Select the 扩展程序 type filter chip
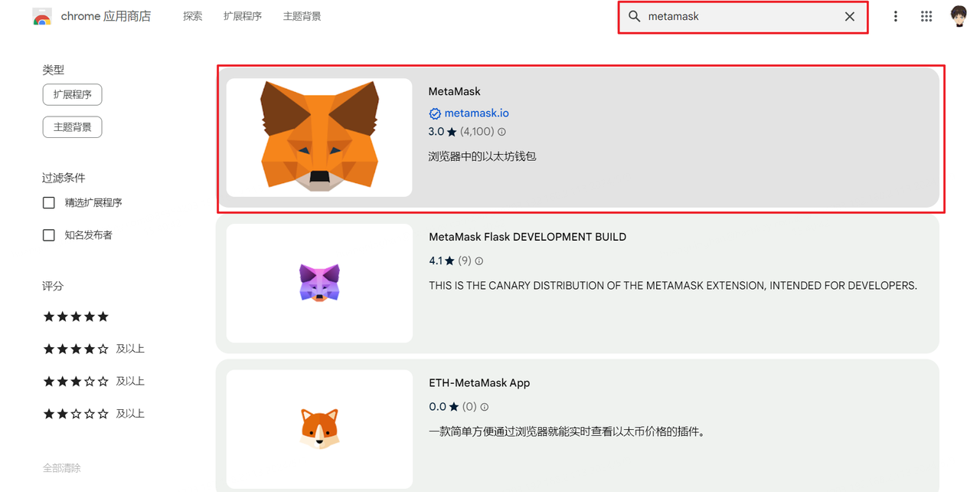This screenshot has width=980, height=492. pyautogui.click(x=72, y=95)
